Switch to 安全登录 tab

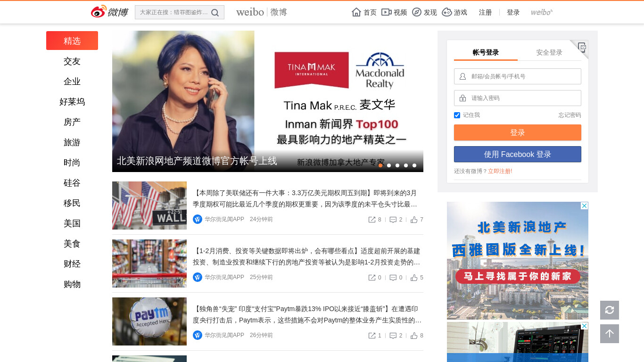[x=549, y=52]
